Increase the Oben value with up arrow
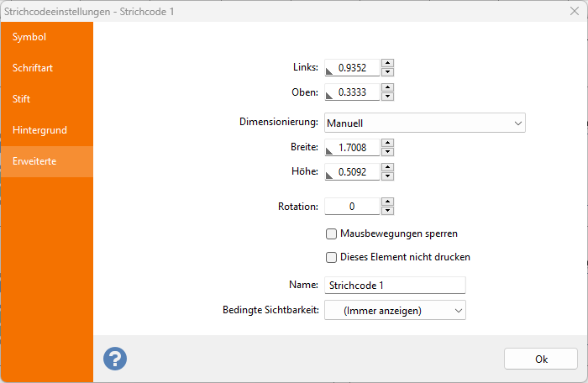 point(387,87)
